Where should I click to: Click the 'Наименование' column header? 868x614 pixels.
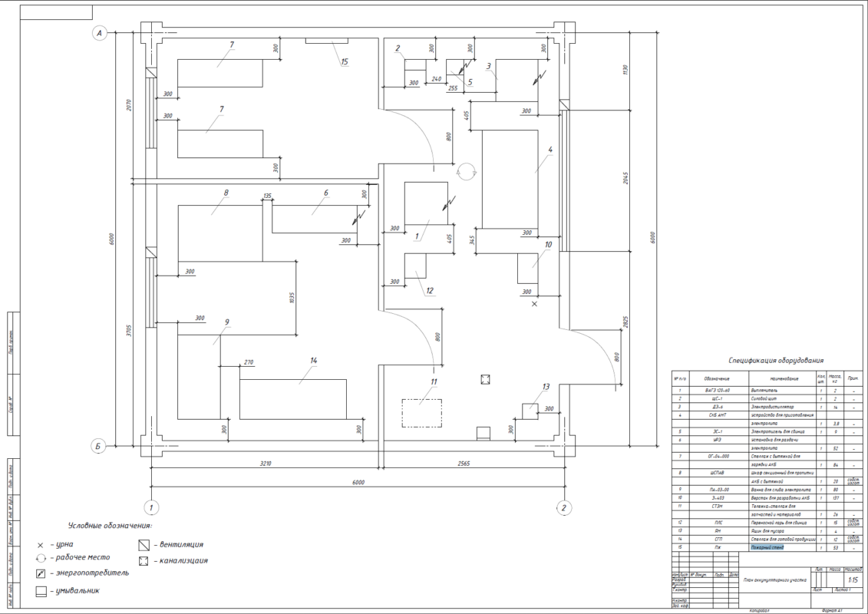(784, 378)
